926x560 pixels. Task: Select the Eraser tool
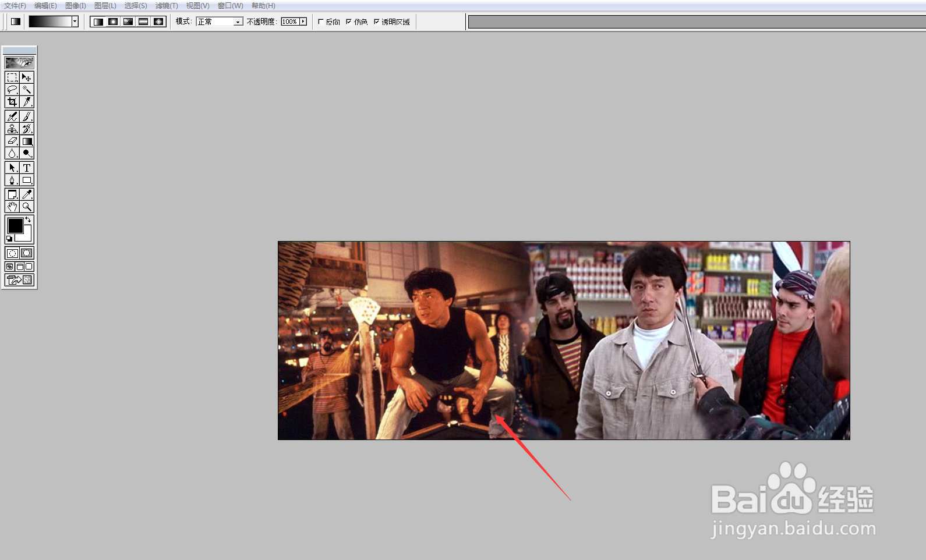pyautogui.click(x=12, y=141)
